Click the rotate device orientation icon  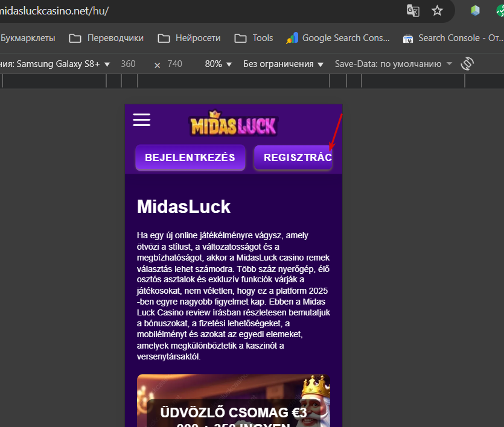click(467, 63)
